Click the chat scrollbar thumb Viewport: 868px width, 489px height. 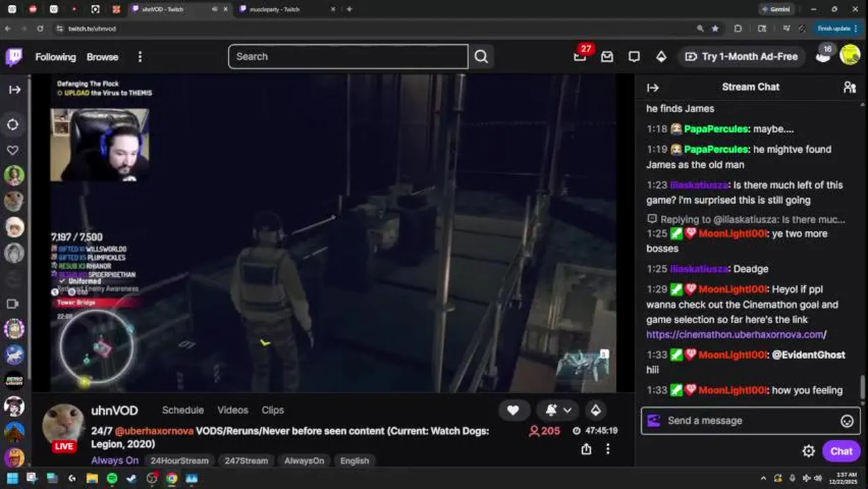click(x=863, y=389)
